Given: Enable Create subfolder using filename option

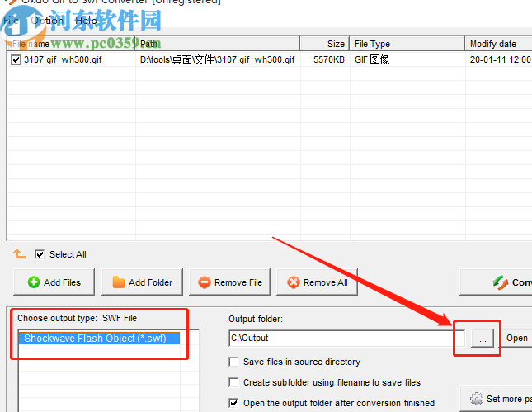Looking at the screenshot, I should [x=233, y=382].
